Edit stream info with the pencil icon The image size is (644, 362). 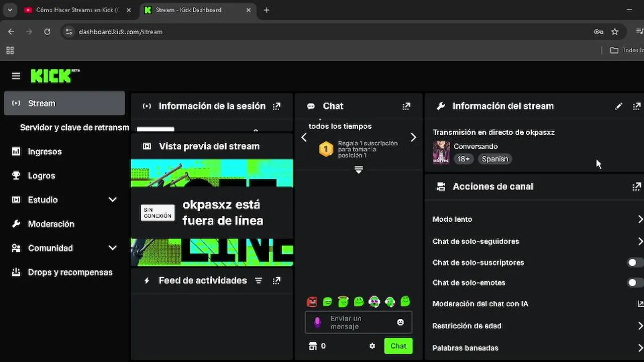click(618, 106)
